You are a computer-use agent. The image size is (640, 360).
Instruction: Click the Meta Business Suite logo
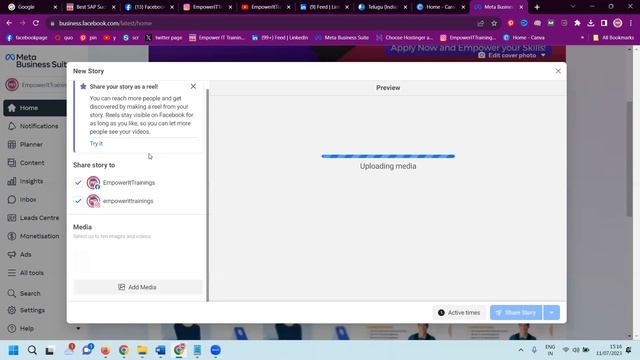[36, 60]
